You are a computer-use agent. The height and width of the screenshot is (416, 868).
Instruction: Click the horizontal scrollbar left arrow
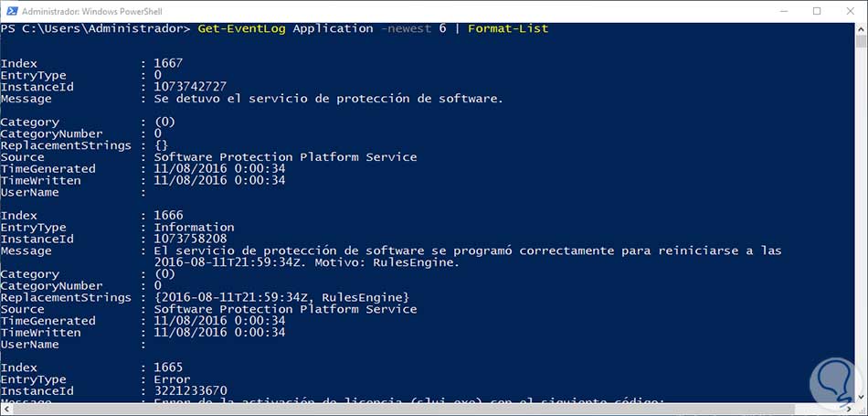coord(5,409)
